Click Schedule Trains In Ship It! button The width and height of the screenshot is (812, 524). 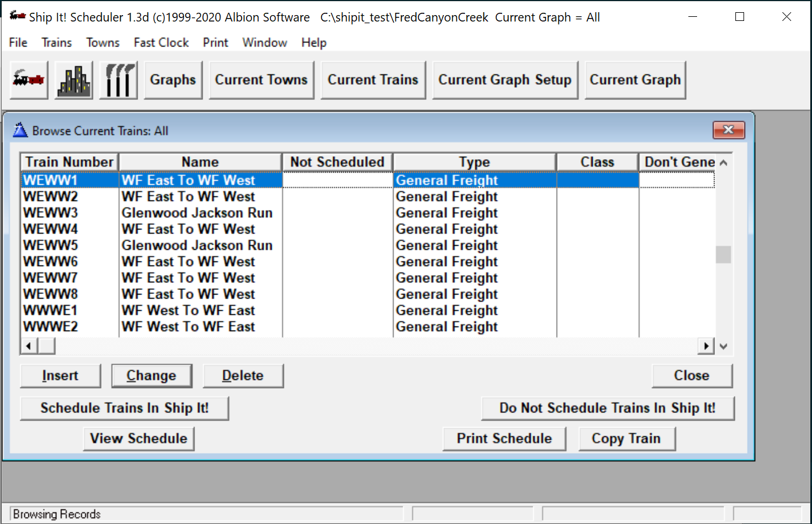[x=124, y=408]
